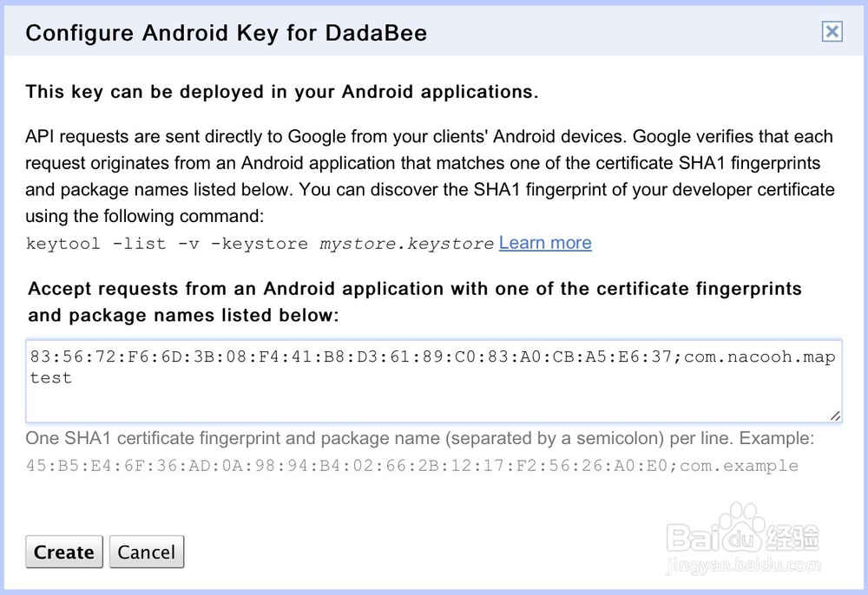The height and width of the screenshot is (595, 868).
Task: Place cursor at com.nacooh.map in text area
Action: point(759,357)
